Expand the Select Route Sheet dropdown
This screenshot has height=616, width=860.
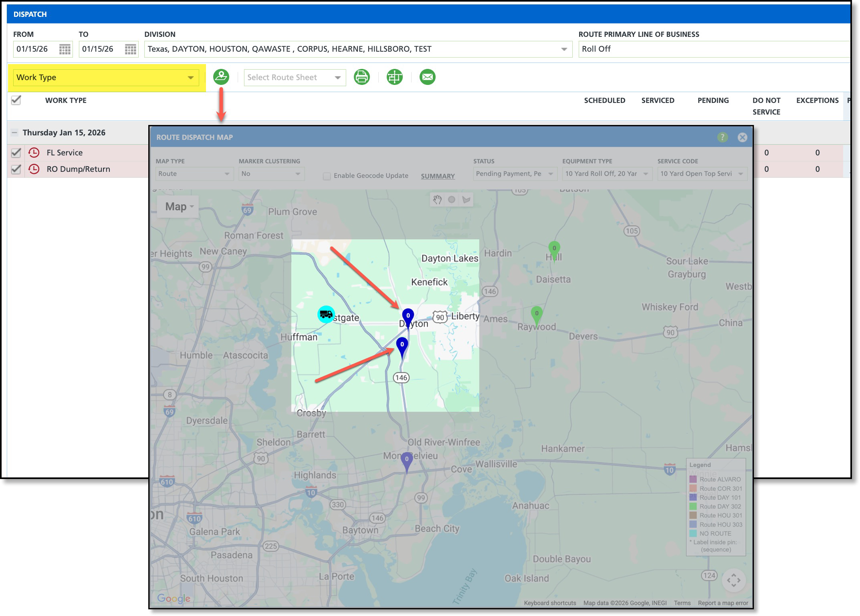click(337, 77)
